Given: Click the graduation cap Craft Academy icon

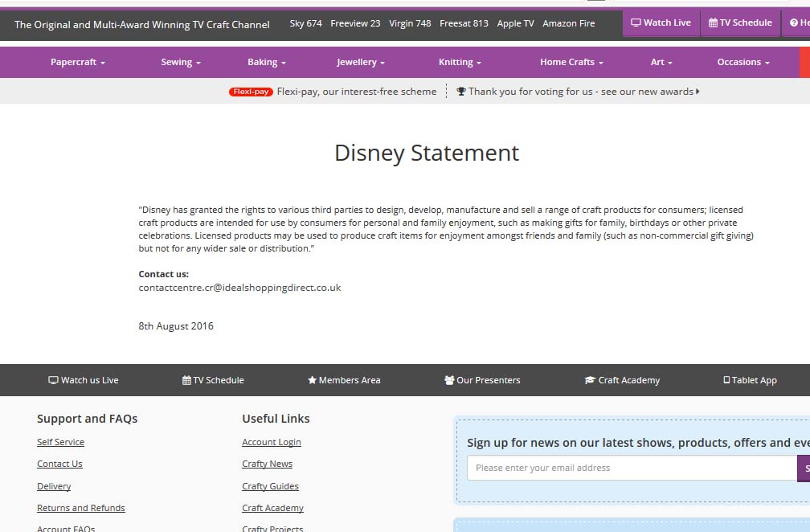Looking at the screenshot, I should (590, 380).
